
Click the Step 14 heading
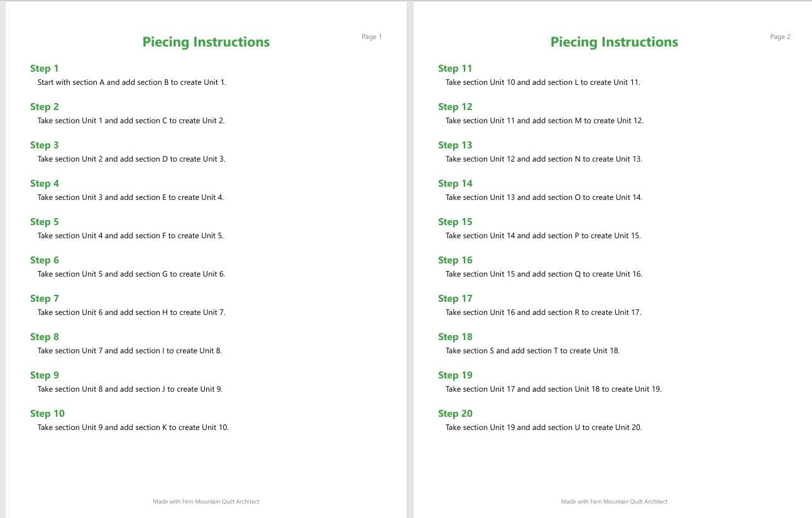point(455,184)
